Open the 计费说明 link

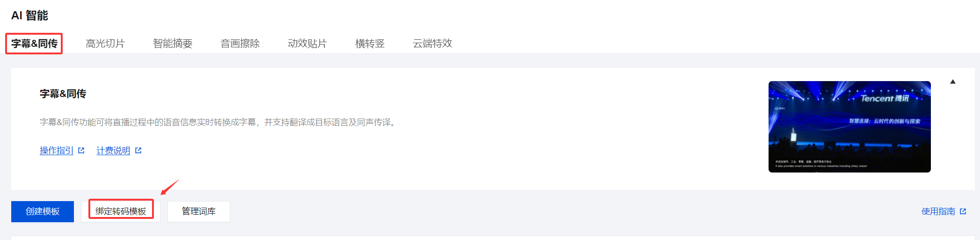(x=113, y=150)
